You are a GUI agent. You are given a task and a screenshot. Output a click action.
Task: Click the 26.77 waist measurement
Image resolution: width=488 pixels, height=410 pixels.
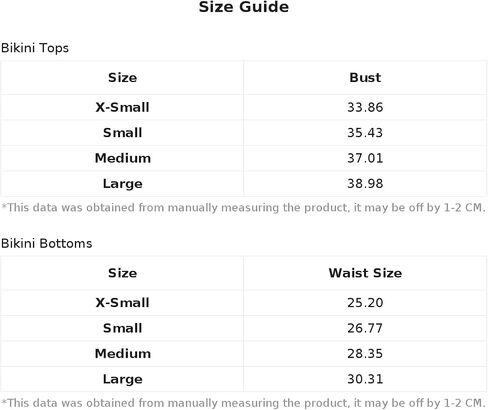365,328
